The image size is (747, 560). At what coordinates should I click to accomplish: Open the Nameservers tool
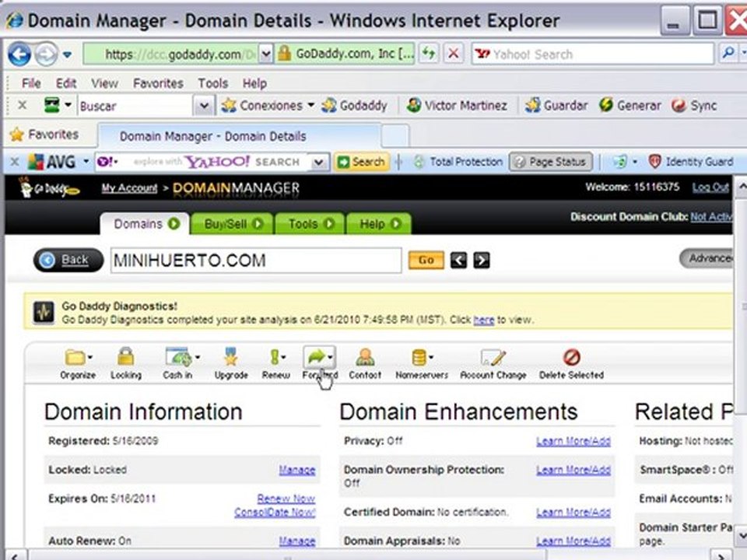click(422, 364)
